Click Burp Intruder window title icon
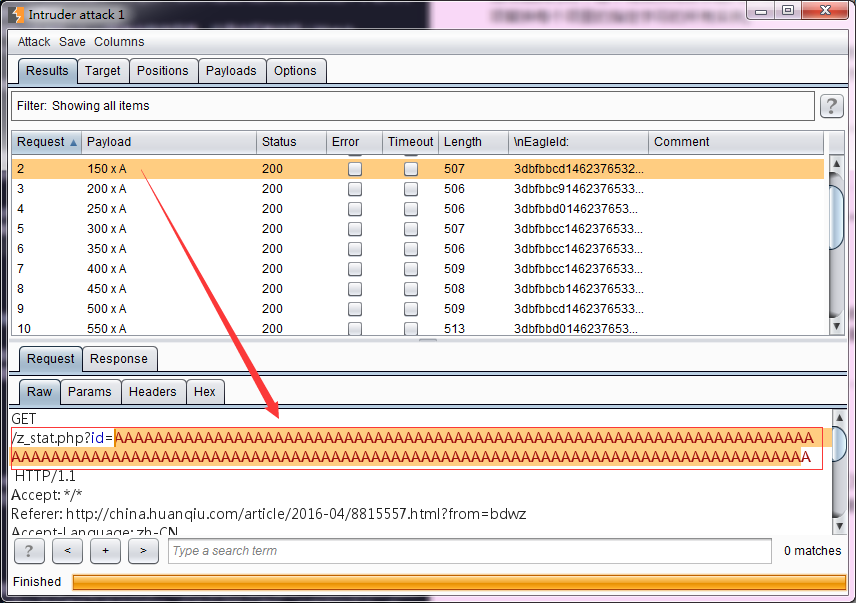 pos(16,14)
